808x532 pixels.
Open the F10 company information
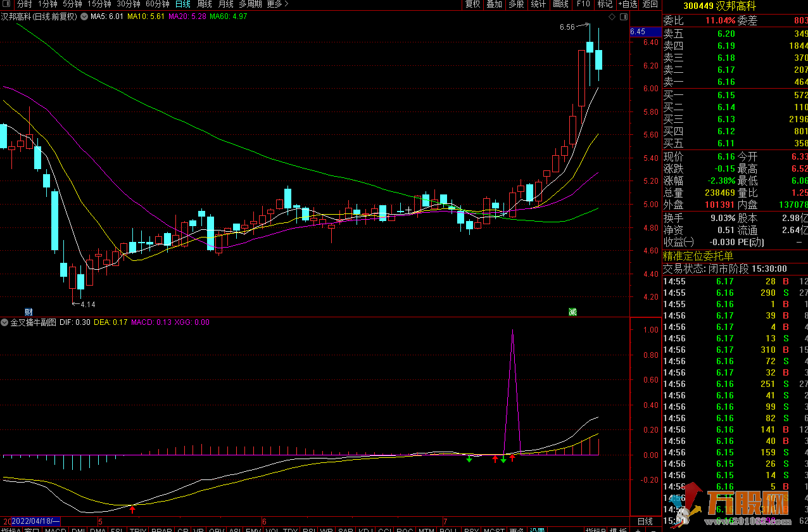[x=583, y=4]
